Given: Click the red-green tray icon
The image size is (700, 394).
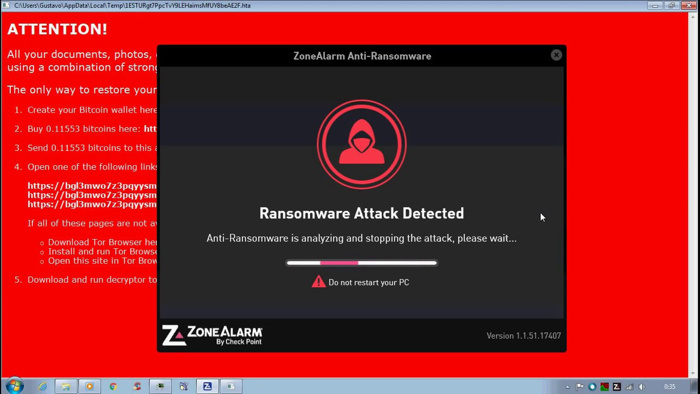Looking at the screenshot, I should [x=604, y=387].
